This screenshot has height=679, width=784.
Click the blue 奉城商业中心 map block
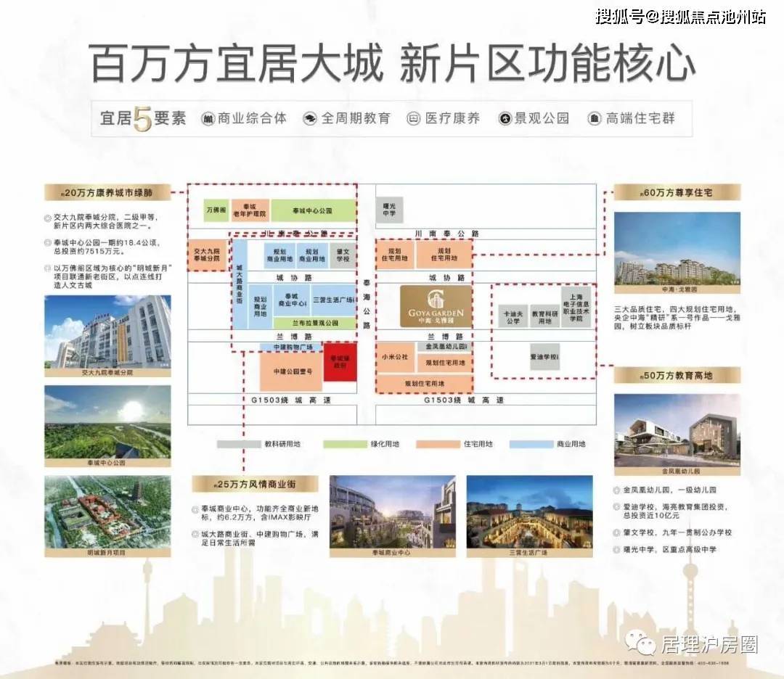tap(292, 300)
